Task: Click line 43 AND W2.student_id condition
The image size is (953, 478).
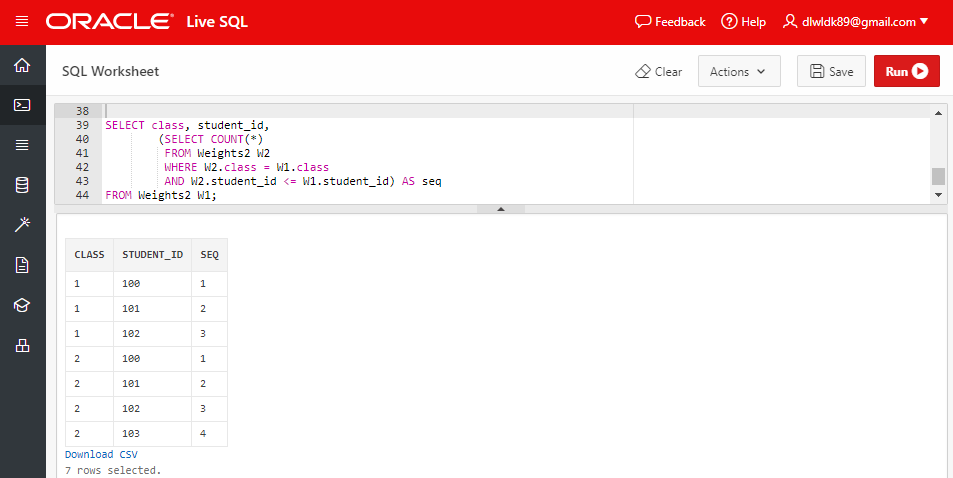Action: coord(303,181)
